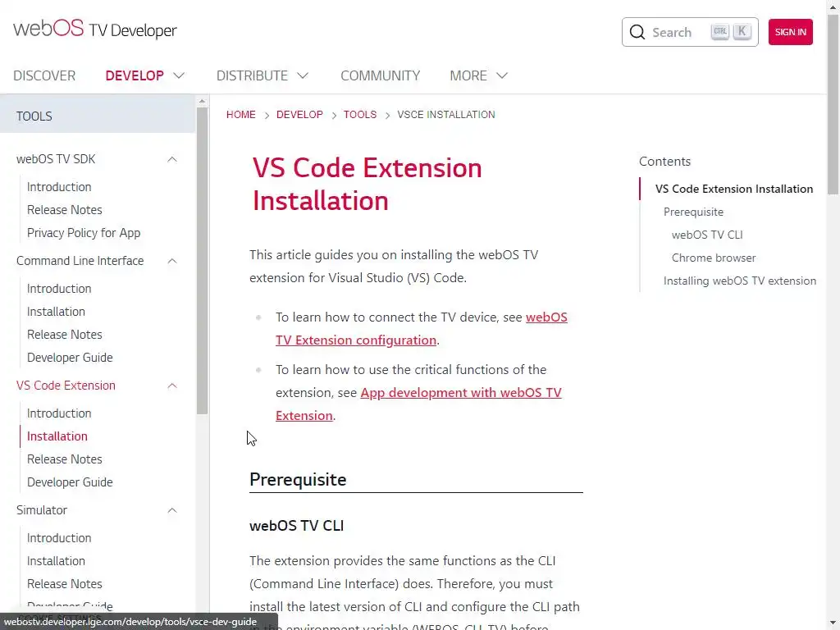Open Release Notes under webOS TV SDK

64,210
